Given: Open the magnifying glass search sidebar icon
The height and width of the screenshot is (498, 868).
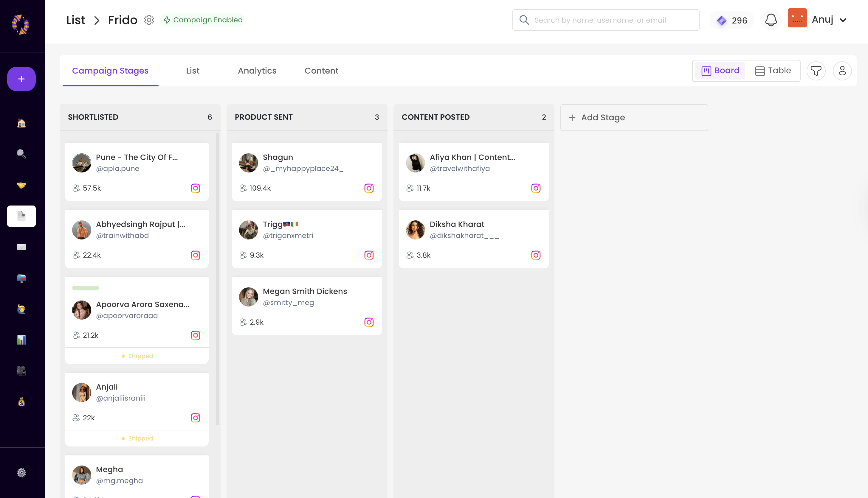Looking at the screenshot, I should click(21, 154).
